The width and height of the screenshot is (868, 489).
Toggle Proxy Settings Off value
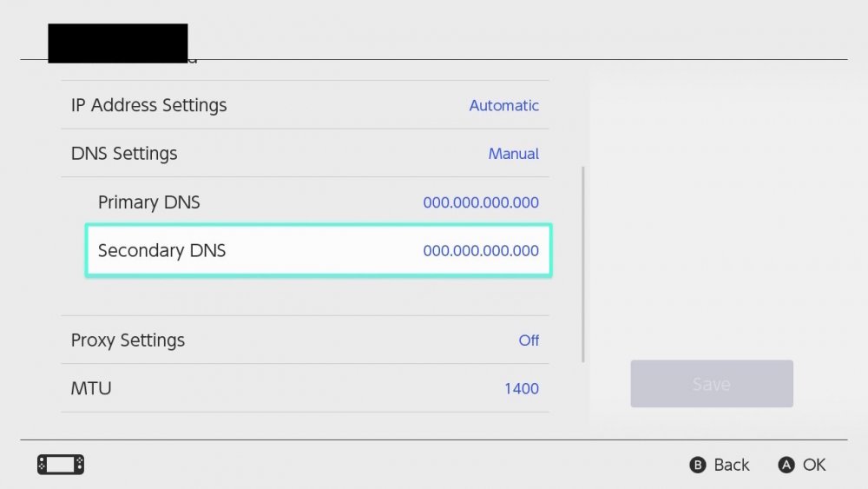529,340
